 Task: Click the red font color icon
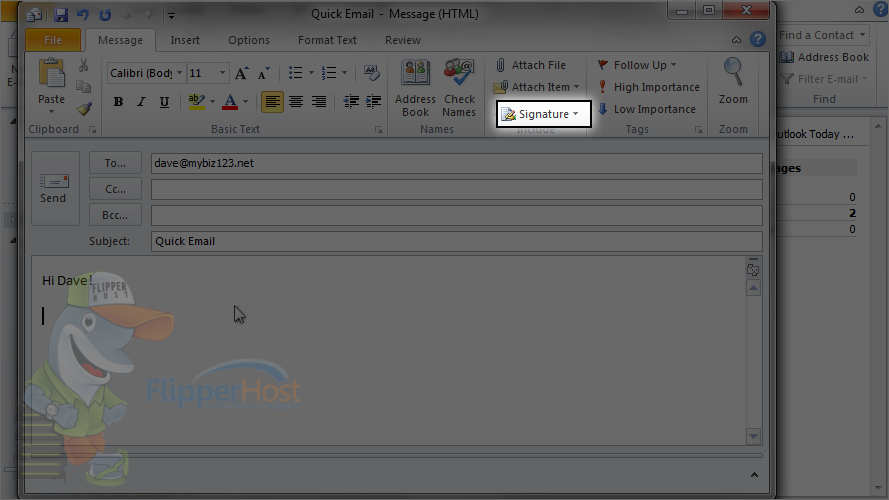[230, 102]
